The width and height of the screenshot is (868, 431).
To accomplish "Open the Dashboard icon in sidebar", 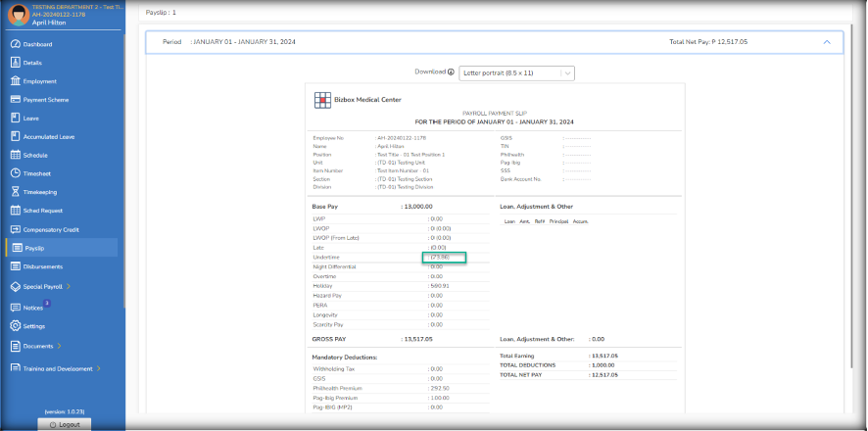I will (15, 44).
